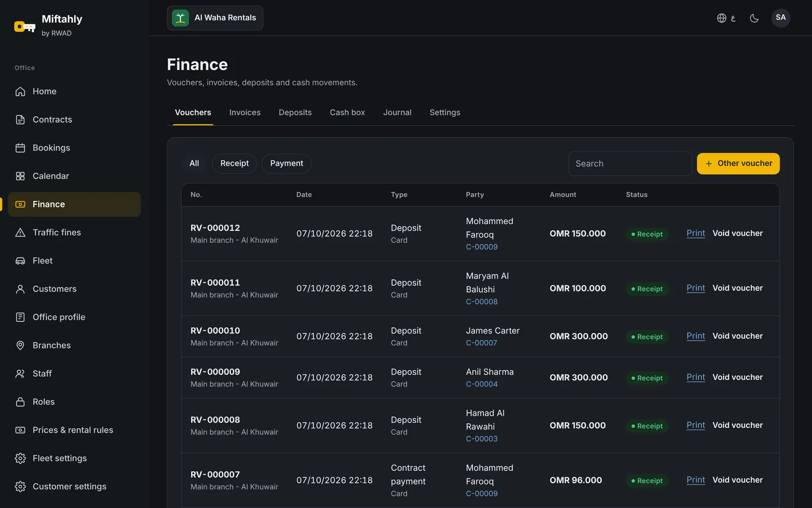Create an Other voucher
This screenshot has height=508, width=812.
738,164
